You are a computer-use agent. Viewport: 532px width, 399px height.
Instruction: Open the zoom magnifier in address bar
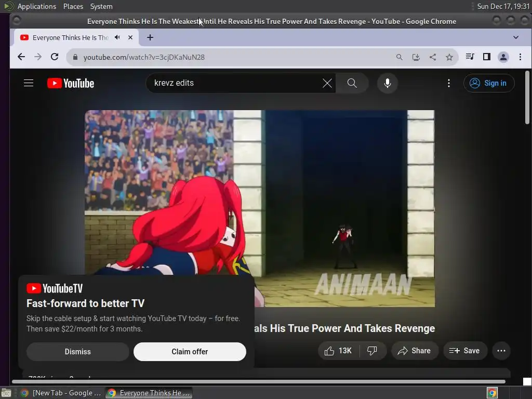pyautogui.click(x=400, y=57)
